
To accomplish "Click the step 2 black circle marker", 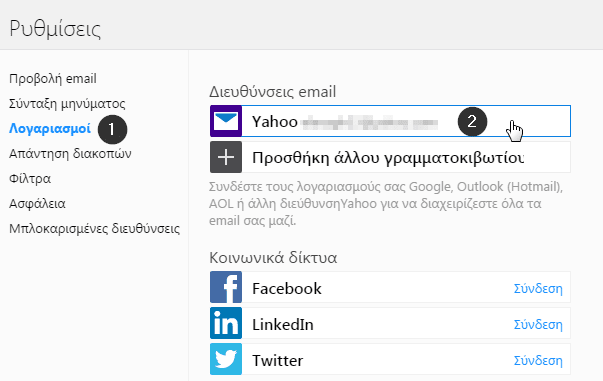I will click(x=472, y=121).
